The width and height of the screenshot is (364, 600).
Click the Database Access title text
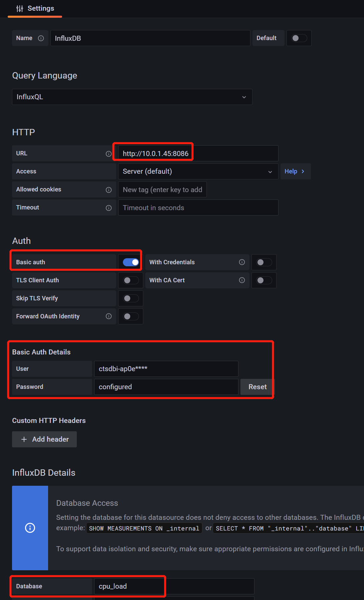click(x=87, y=503)
